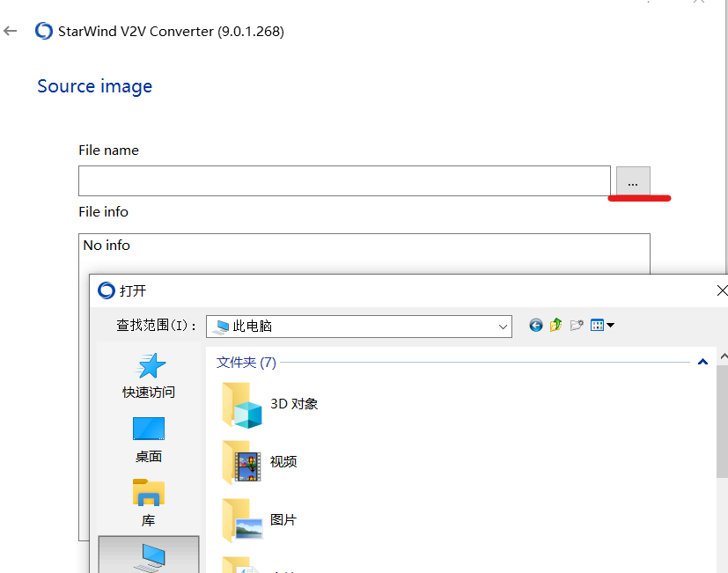
Task: Select the 3D 对象 folder
Action: [270, 404]
